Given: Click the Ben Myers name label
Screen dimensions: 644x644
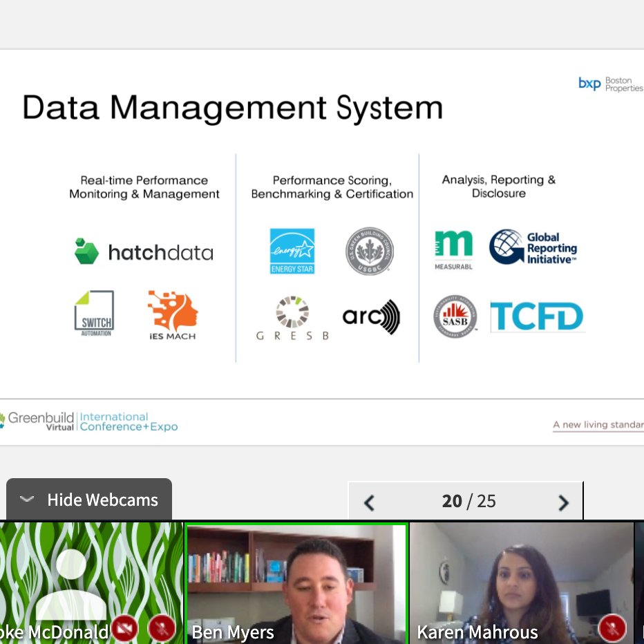Looking at the screenshot, I should click(x=232, y=632).
